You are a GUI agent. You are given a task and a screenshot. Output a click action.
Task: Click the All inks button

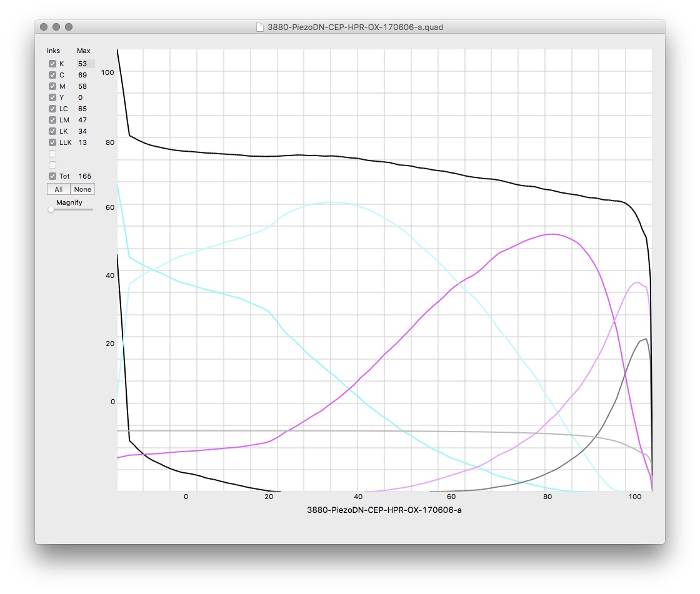[x=59, y=189]
